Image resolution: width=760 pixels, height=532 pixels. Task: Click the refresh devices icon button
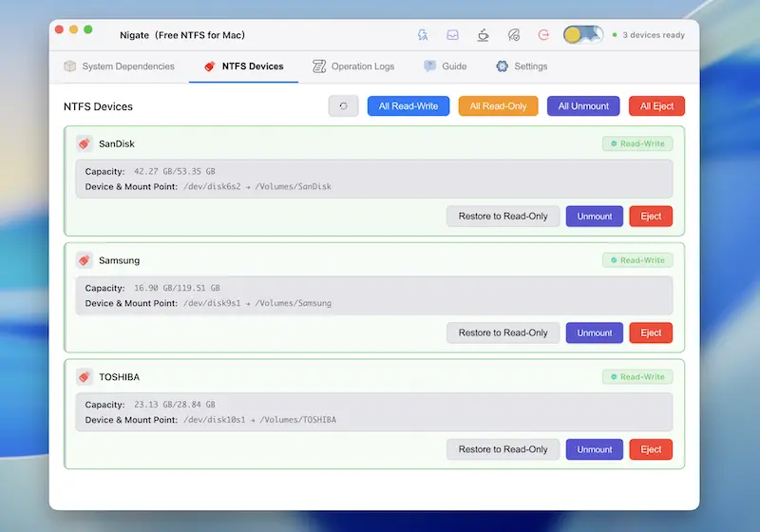point(343,106)
